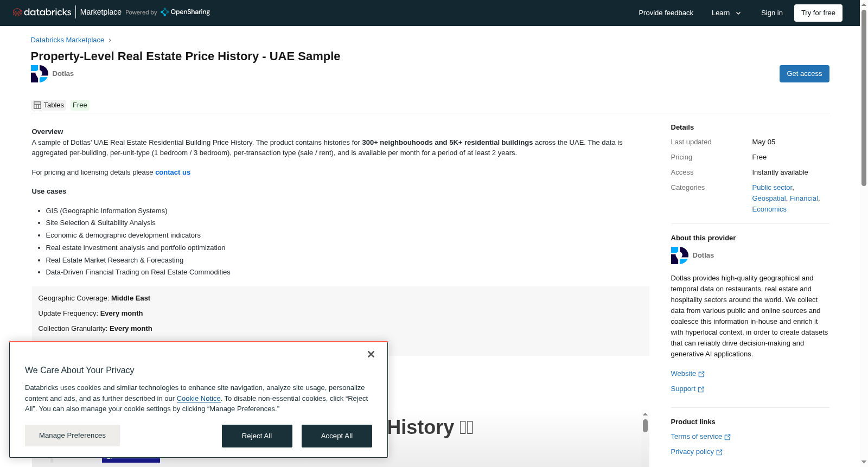This screenshot has height=467, width=868.
Task: Click 'Real Estate Market Research & Forecasting' item
Action: pyautogui.click(x=115, y=260)
